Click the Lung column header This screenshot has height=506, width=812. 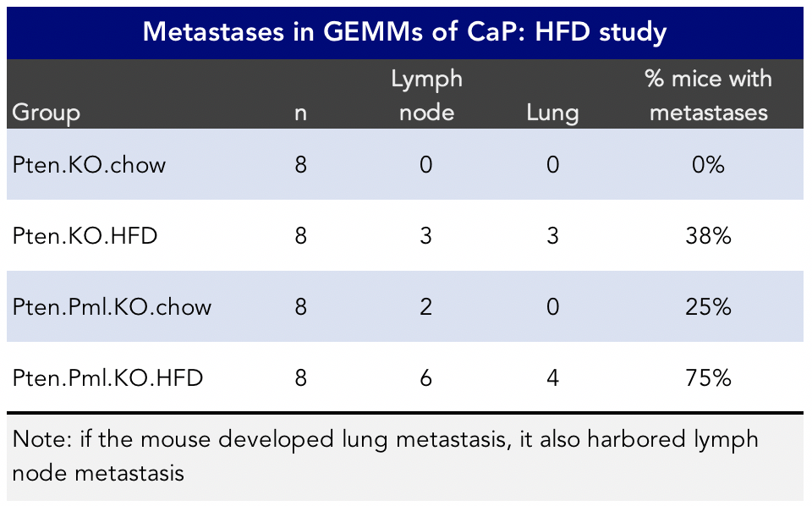(552, 112)
